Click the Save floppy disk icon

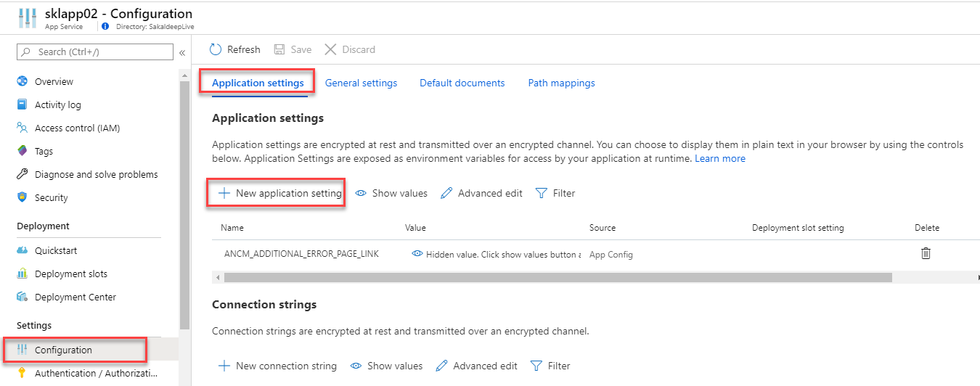279,49
